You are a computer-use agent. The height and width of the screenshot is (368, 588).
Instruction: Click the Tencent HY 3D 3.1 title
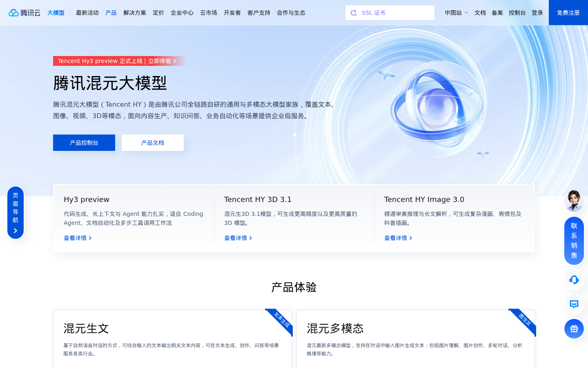(x=258, y=200)
